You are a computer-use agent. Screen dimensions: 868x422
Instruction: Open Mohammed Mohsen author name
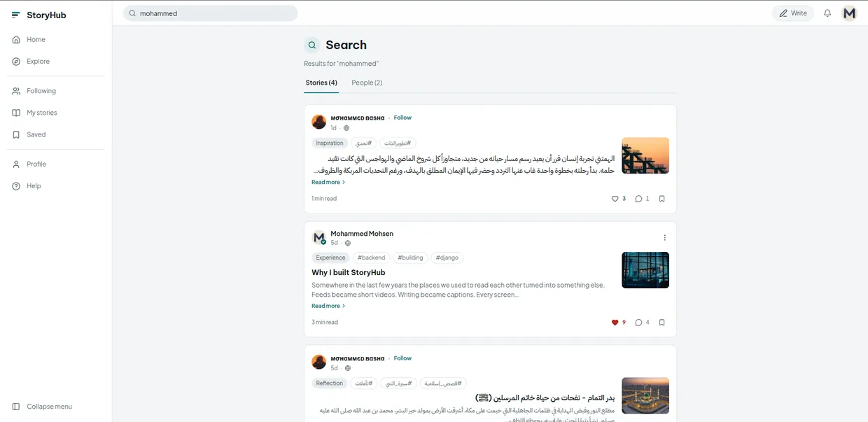[362, 234]
